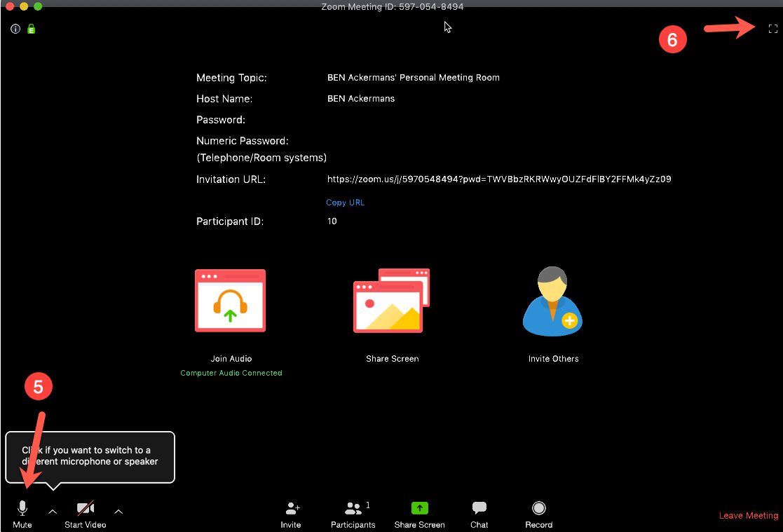
Task: Expand video options arrow beside Start Video
Action: coord(118,512)
